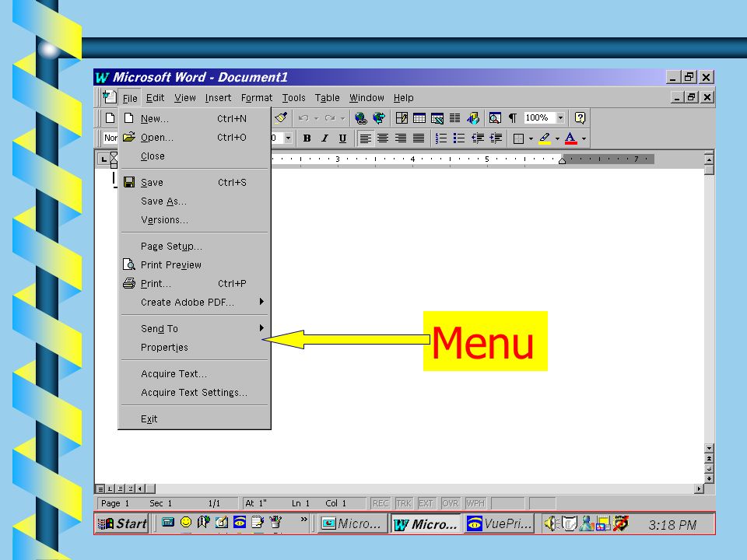747x560 pixels.
Task: Click the Undo arrow icon
Action: 303,118
